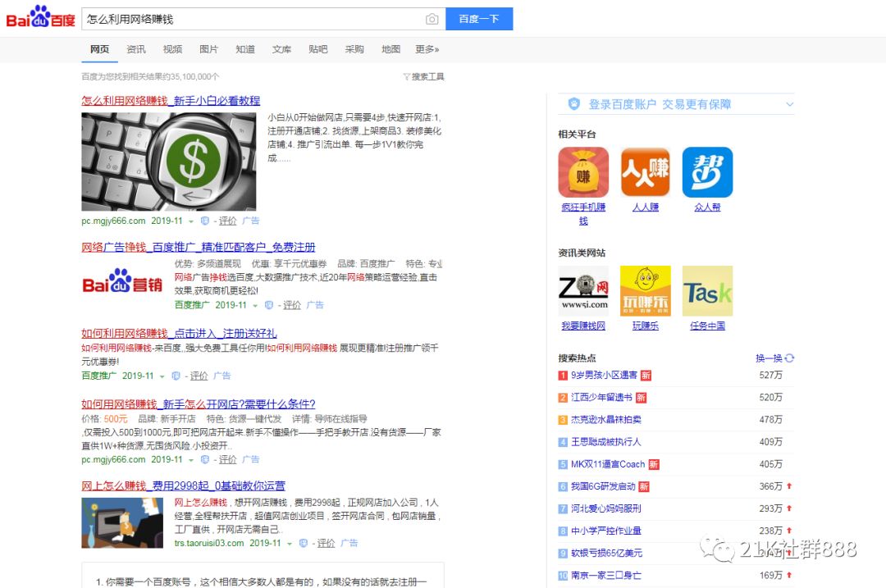Open the 玩赚乐 site icon

646,291
